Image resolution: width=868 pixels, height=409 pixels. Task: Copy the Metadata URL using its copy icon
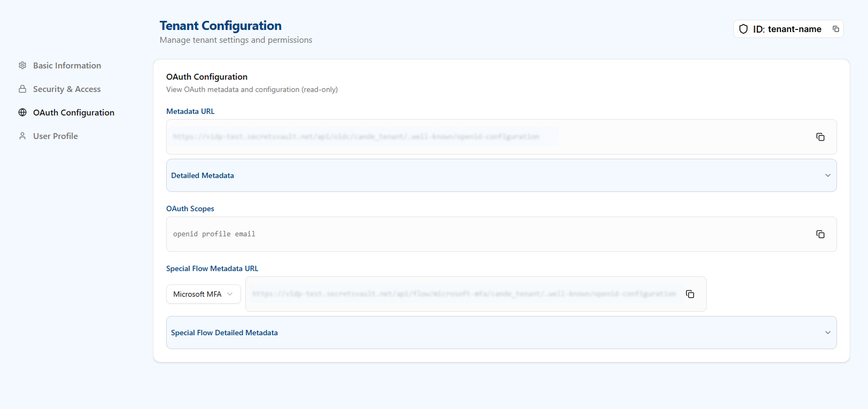[820, 137]
